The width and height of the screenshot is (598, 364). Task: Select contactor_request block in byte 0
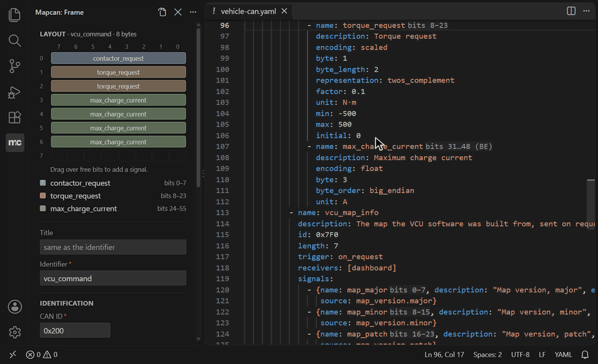118,59
